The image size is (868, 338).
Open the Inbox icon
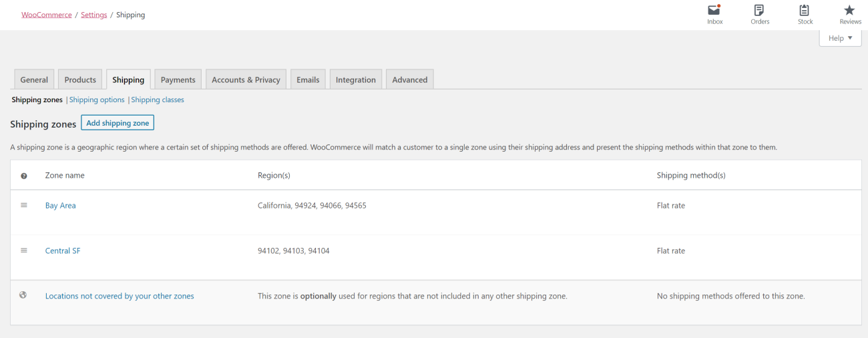click(714, 11)
